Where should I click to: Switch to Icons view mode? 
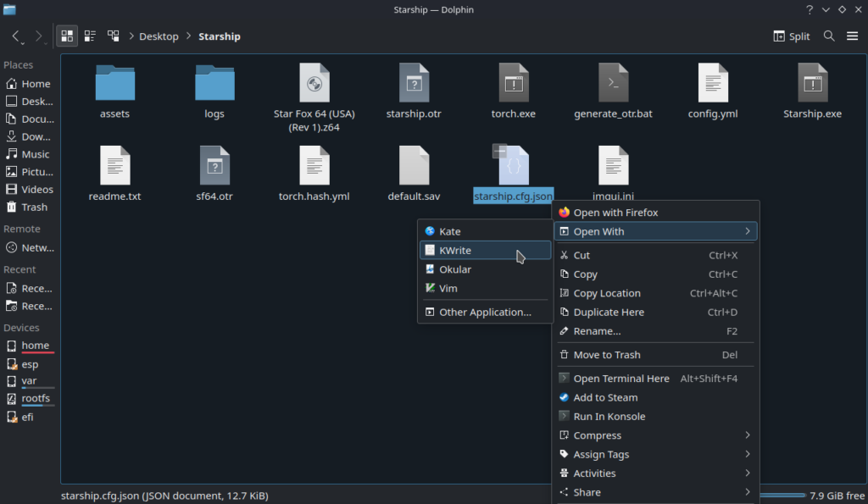(67, 36)
